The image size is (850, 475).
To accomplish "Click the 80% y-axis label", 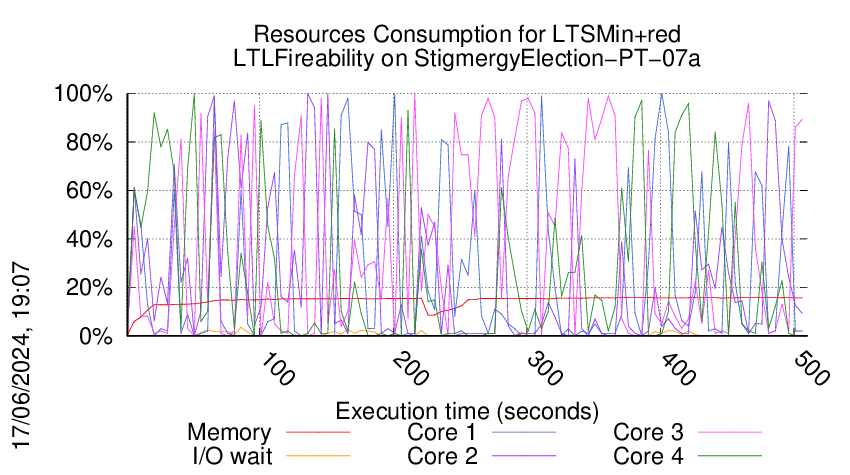I will pos(90,143).
